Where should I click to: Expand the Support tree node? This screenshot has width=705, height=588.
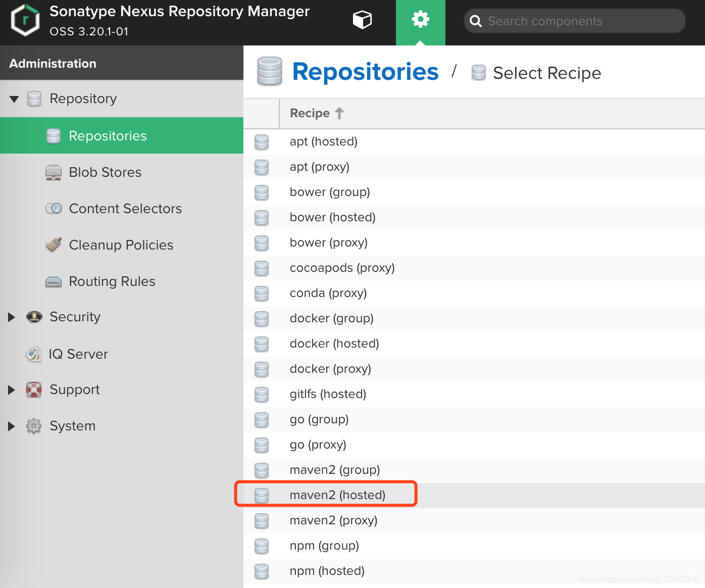12,390
